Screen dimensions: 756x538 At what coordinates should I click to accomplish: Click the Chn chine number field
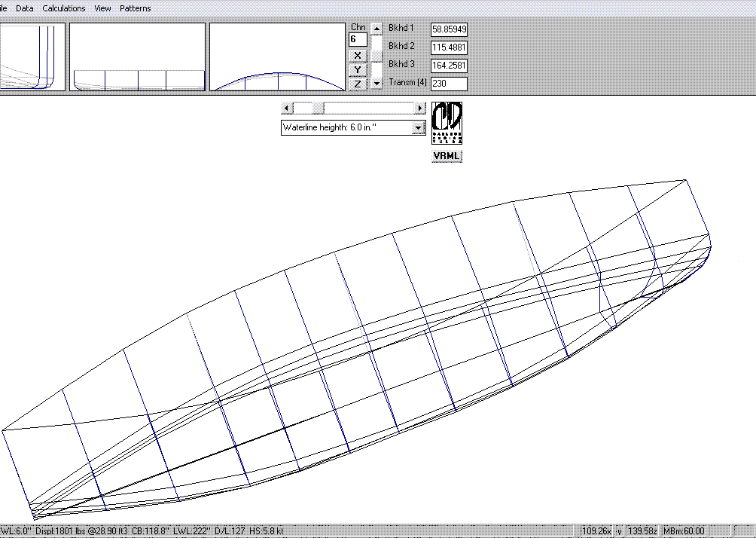coord(357,39)
